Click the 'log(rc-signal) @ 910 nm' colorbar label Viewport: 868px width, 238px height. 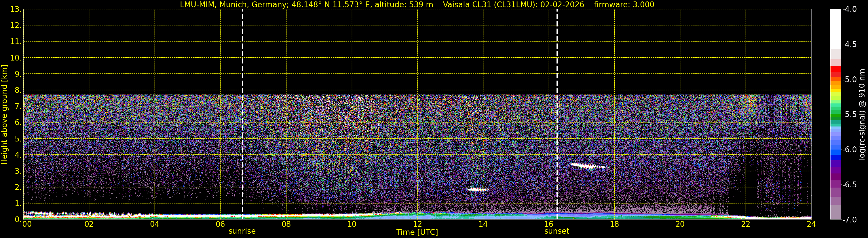[x=862, y=114]
